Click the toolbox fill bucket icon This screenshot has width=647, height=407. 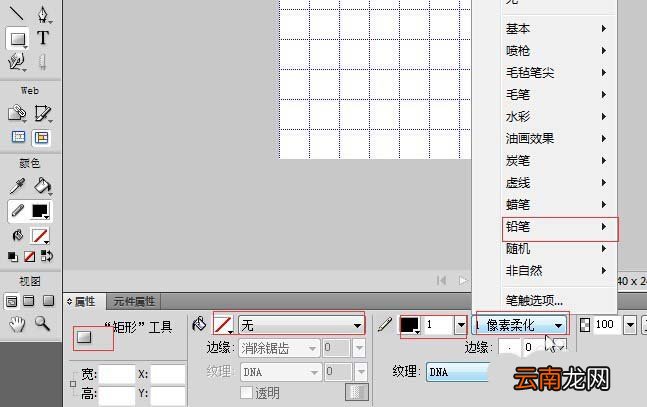(17, 236)
